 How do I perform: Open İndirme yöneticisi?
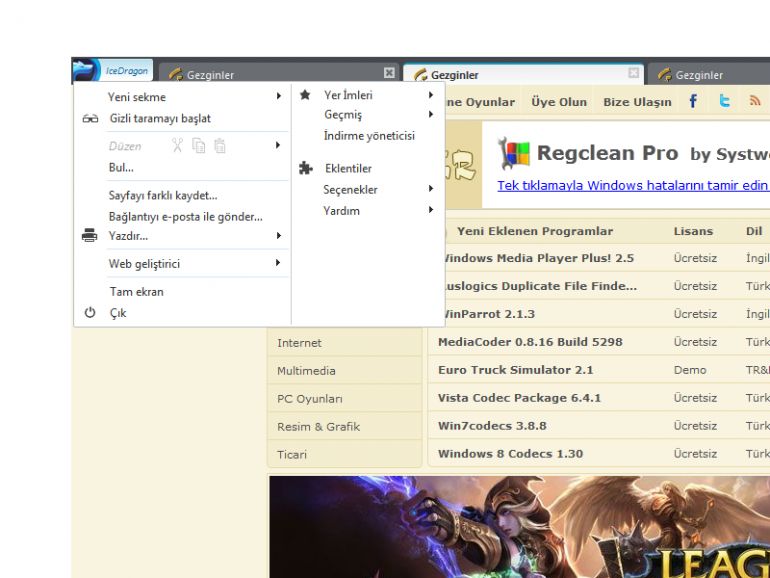point(368,136)
